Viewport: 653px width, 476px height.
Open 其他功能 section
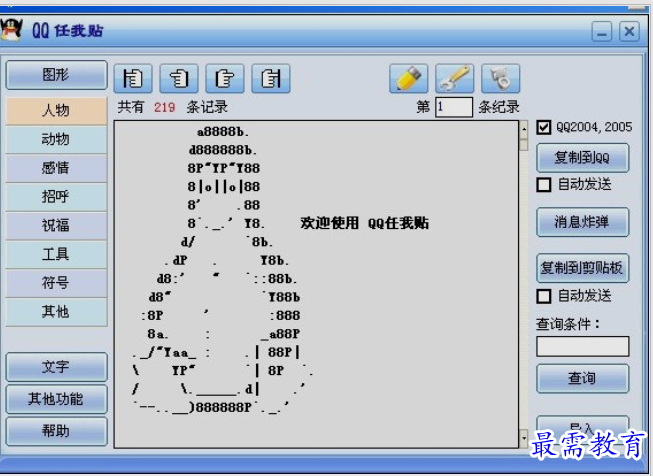click(56, 399)
